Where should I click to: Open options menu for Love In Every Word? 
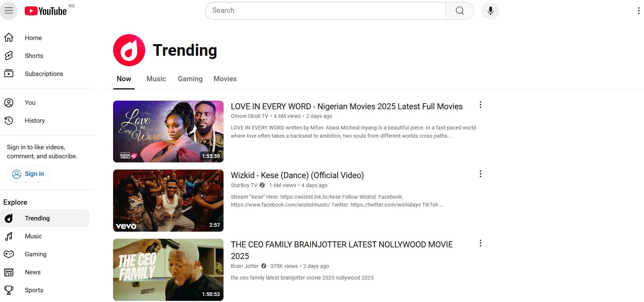pyautogui.click(x=480, y=105)
